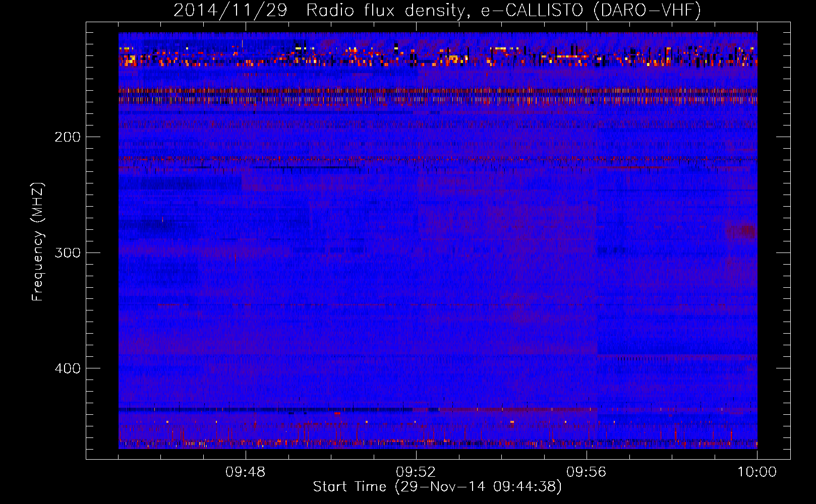Click the "Start Time (29-Nov-14 09:44:38)" label
Viewport: 816px width, 504px height.
437,487
